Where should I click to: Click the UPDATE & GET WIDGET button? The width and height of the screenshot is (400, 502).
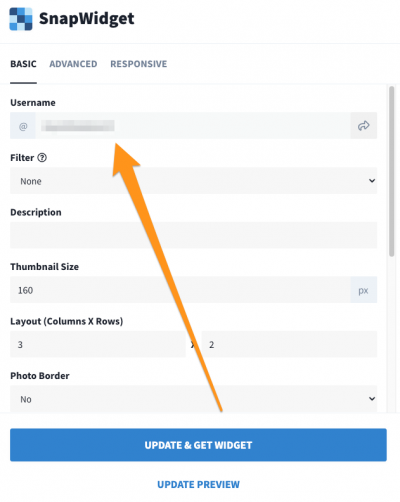[198, 445]
